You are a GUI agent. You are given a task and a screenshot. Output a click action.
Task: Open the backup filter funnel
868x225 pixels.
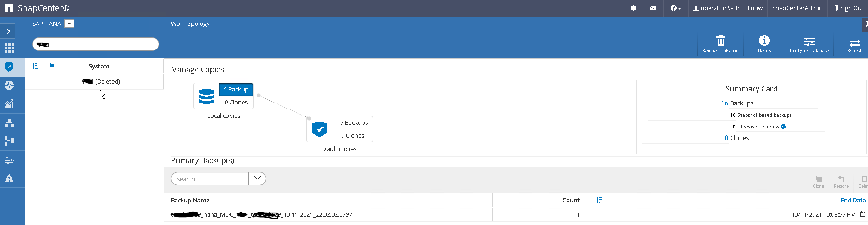coord(257,179)
